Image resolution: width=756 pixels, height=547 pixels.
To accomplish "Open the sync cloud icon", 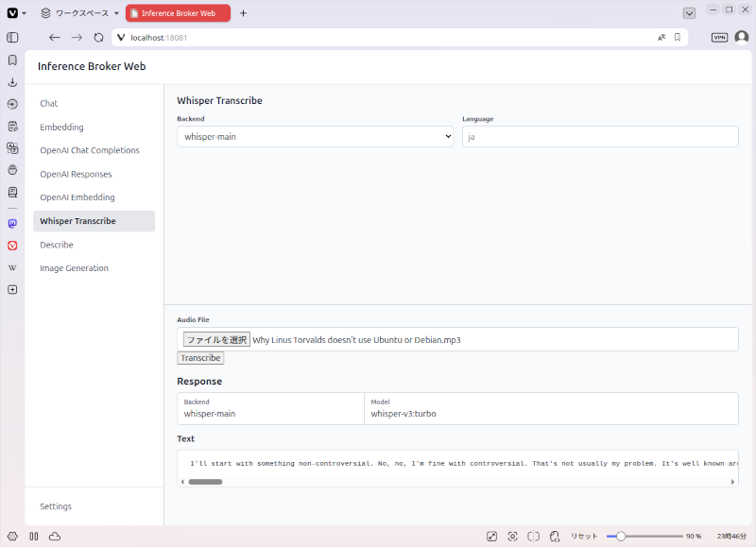I will pyautogui.click(x=55, y=537).
